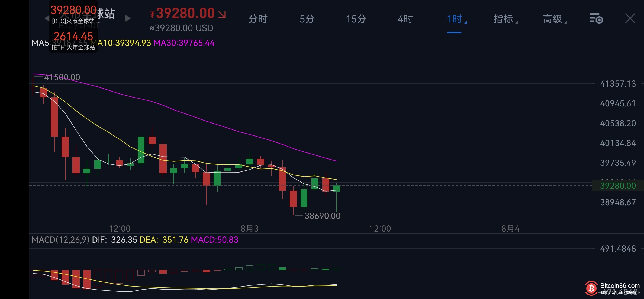Select the 15分 interval tab

(356, 19)
